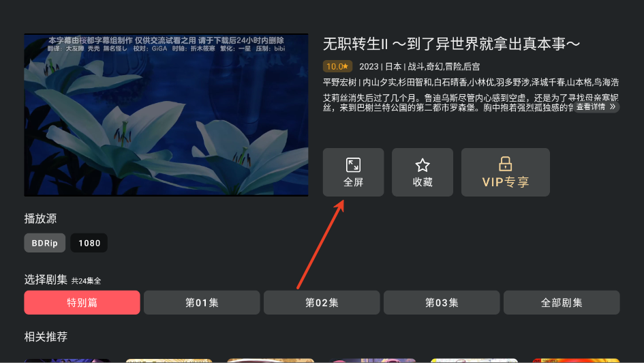
Task: Open first thumbnail under 相关推荐
Action: pos(67,360)
